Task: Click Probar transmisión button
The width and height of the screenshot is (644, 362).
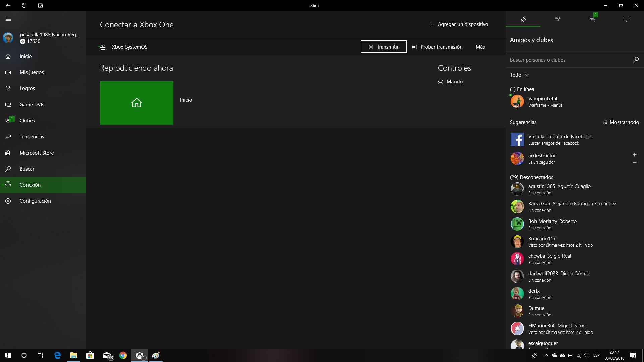Action: point(437,47)
